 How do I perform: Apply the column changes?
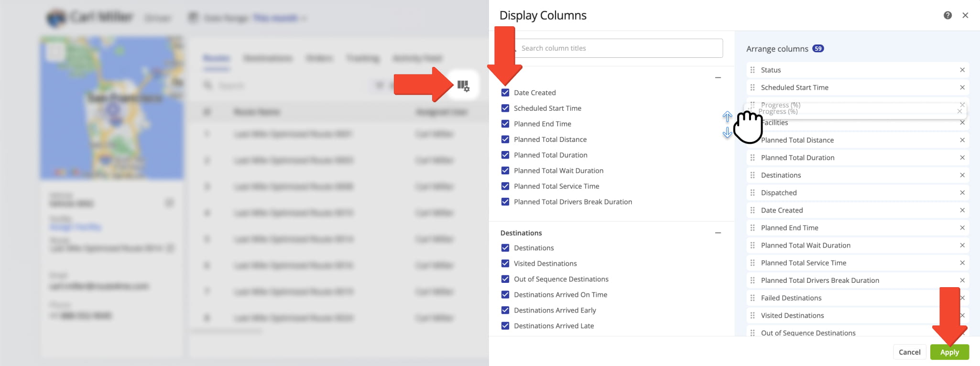(949, 352)
